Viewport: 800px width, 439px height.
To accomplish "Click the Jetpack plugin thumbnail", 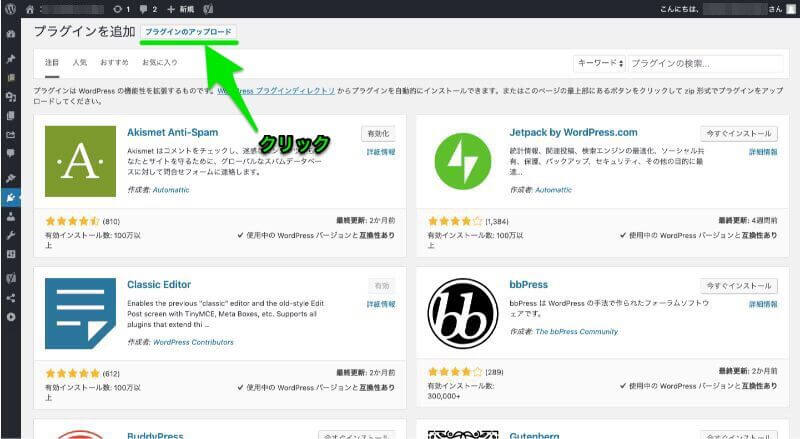I will pos(463,161).
